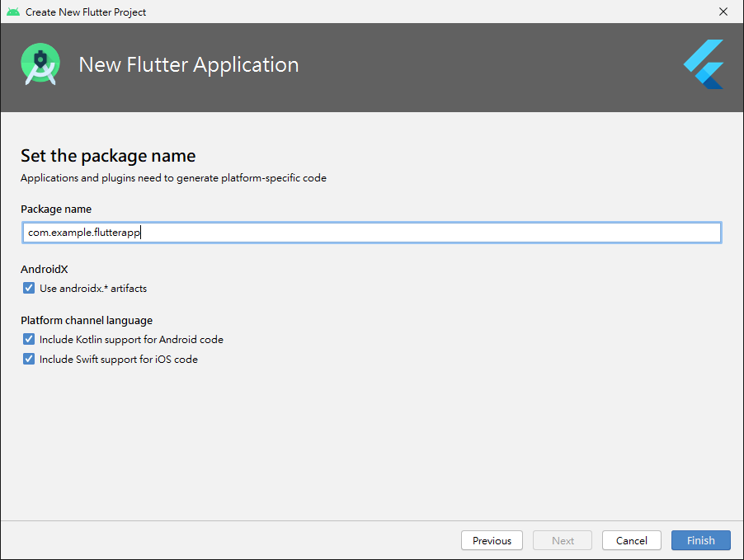This screenshot has width=744, height=560.
Task: Toggle the Include Kotlin support checkbox
Action: point(29,339)
